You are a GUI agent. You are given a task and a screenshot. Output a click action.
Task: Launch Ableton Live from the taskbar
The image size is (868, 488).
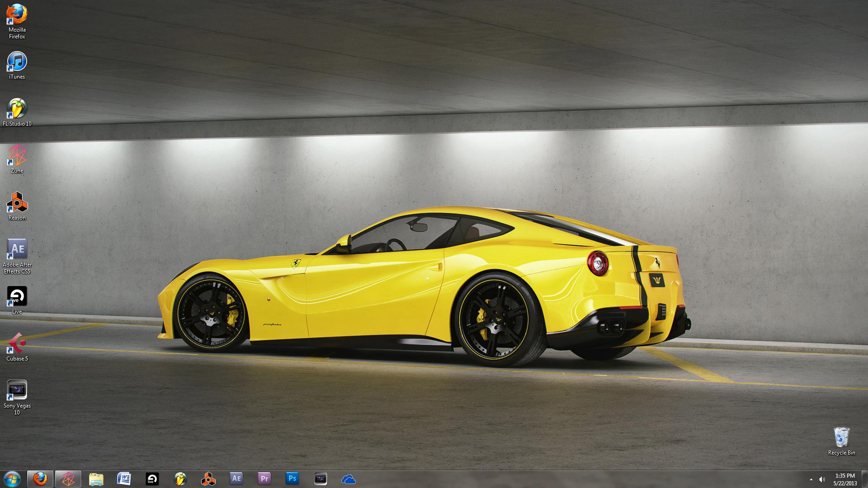[152, 479]
